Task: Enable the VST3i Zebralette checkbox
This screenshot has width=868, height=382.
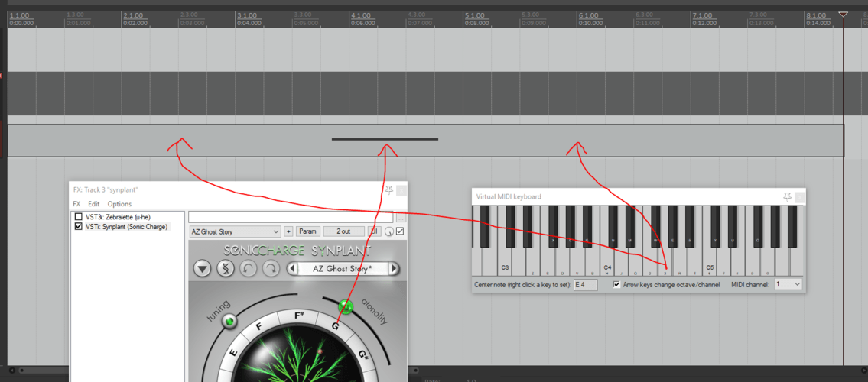Action: (79, 217)
